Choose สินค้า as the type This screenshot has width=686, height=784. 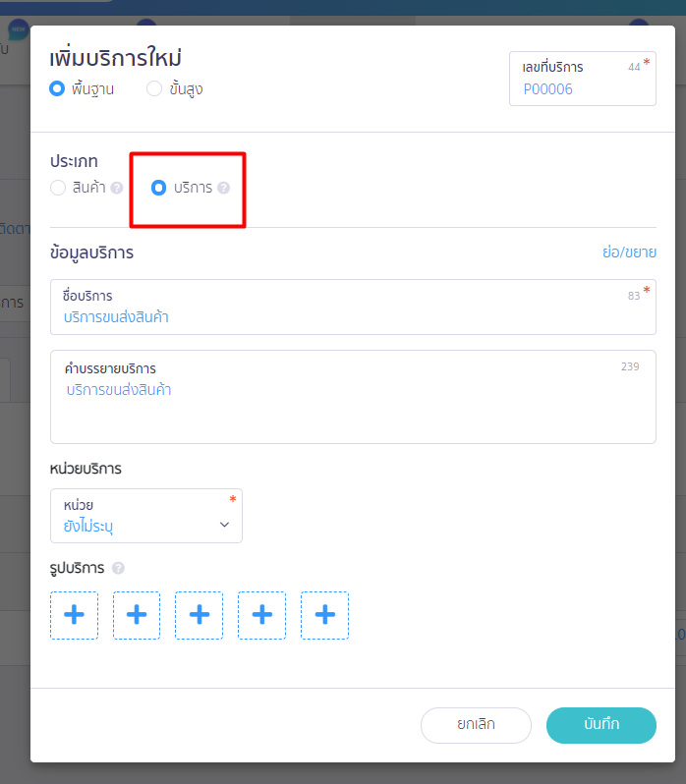tap(58, 188)
